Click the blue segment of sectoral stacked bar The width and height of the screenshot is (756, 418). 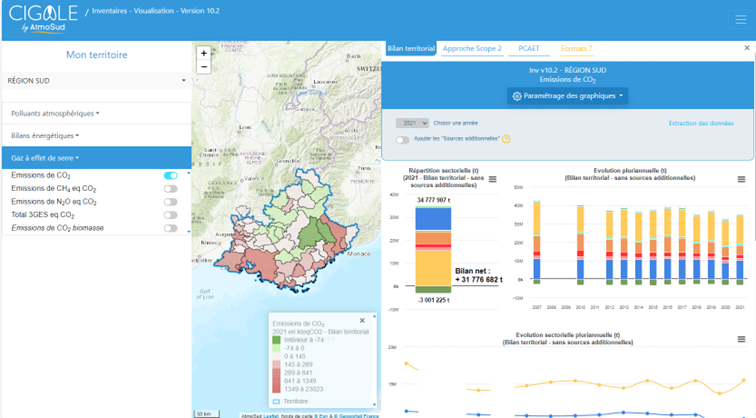433,218
